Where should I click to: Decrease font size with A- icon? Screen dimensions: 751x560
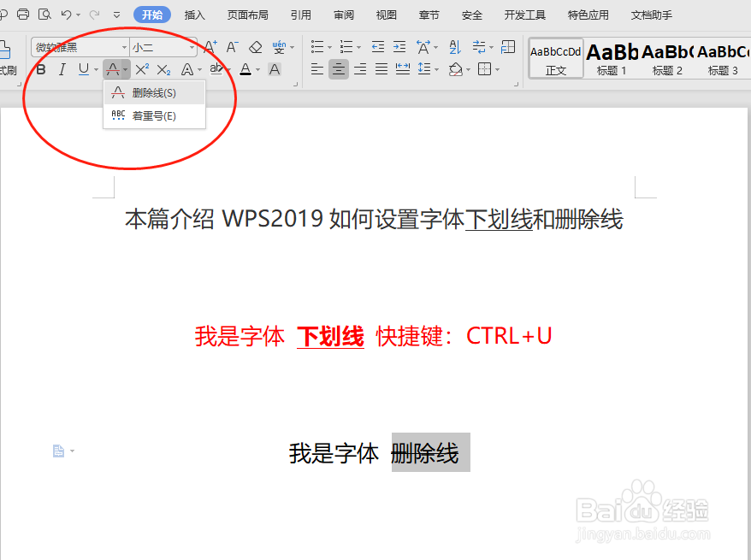[x=233, y=47]
